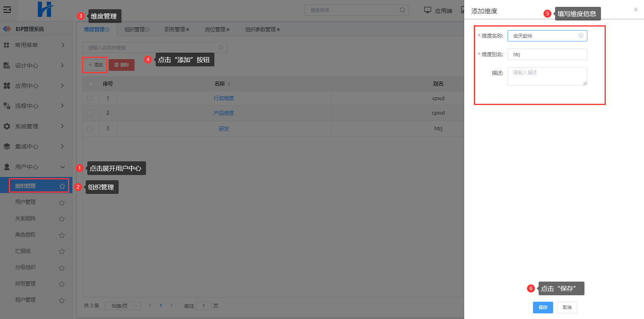The width and height of the screenshot is (644, 319).
Task: Tick the select-all checkbox in the table header
Action: tap(90, 84)
